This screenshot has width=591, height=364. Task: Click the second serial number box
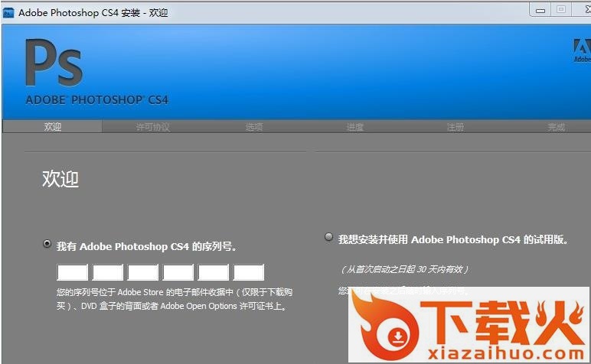pyautogui.click(x=108, y=272)
